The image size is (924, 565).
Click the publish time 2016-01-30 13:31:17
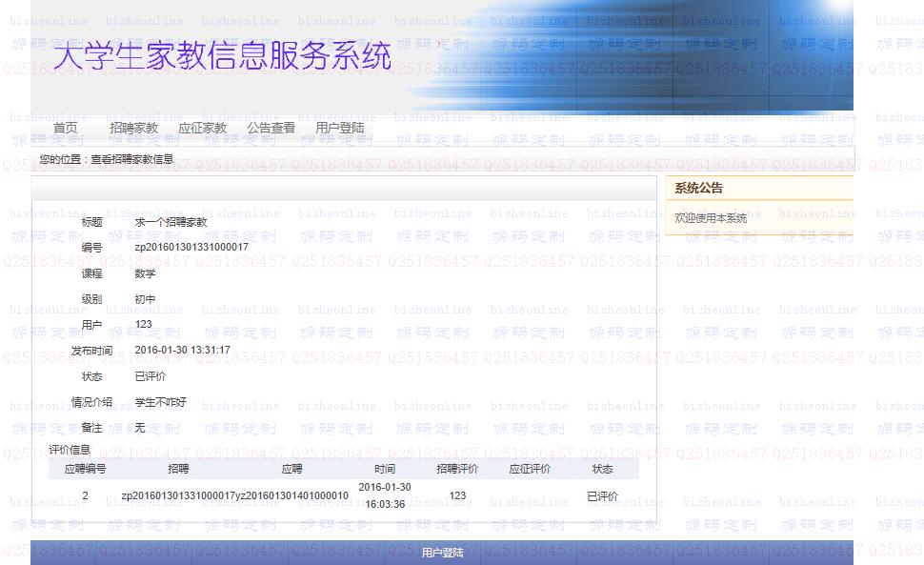183,350
